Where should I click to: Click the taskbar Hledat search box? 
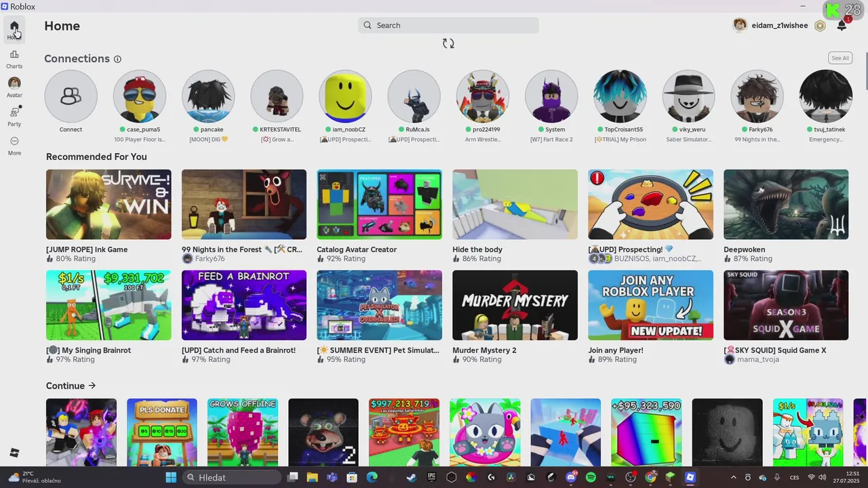pos(232,477)
